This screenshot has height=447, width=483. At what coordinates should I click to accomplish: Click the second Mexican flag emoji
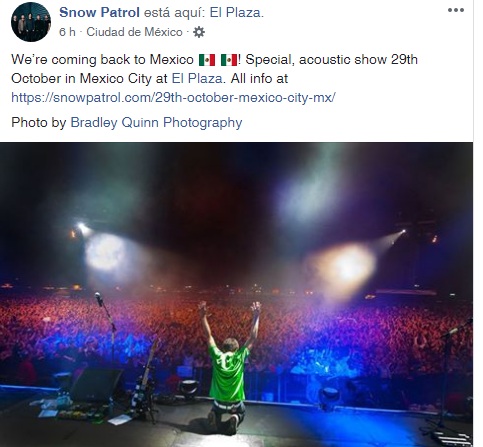(229, 60)
